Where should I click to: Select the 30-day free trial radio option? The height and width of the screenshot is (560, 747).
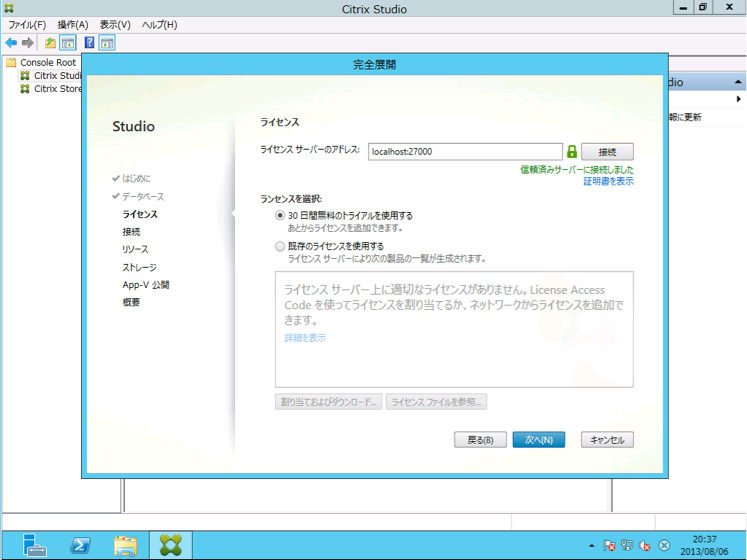coord(280,215)
